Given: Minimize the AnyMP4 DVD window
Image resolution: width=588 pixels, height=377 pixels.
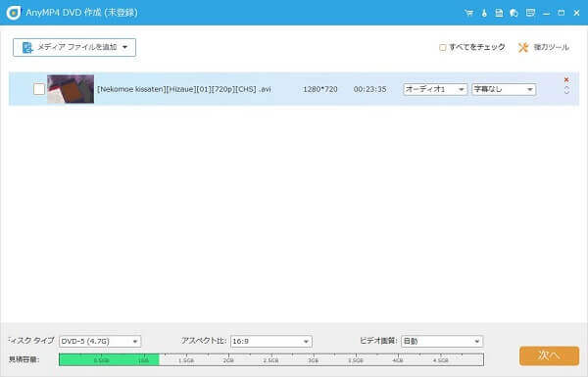Looking at the screenshot, I should [x=547, y=13].
